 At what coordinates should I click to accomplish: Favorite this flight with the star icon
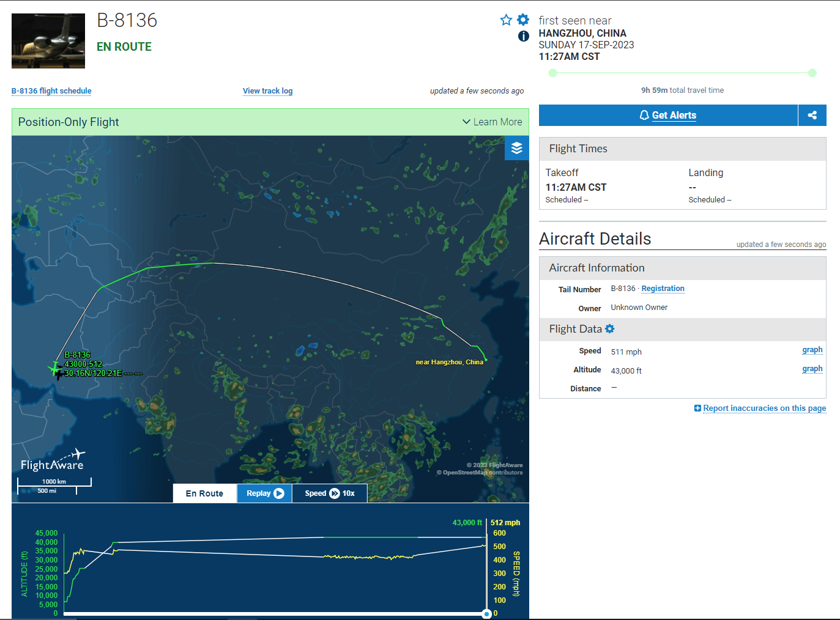click(x=506, y=20)
